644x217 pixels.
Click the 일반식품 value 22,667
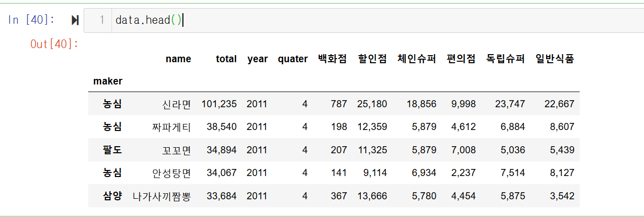(x=559, y=104)
